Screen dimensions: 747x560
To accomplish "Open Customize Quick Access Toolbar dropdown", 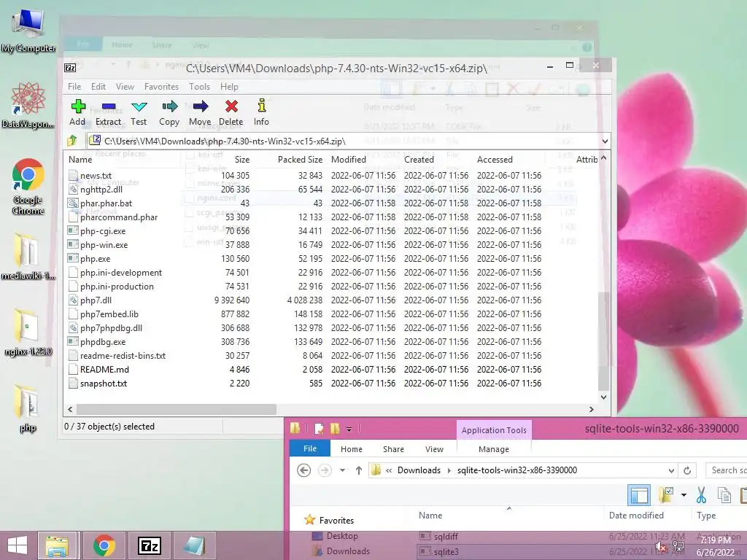I will 349,429.
